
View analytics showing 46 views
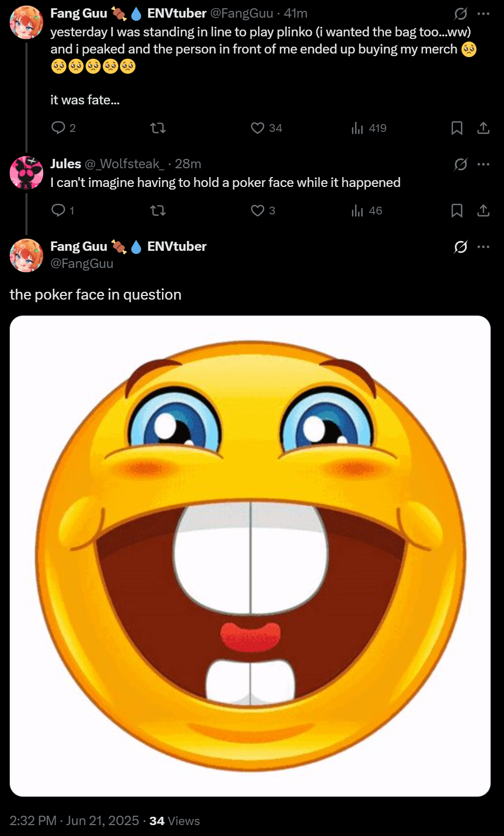pos(358,210)
